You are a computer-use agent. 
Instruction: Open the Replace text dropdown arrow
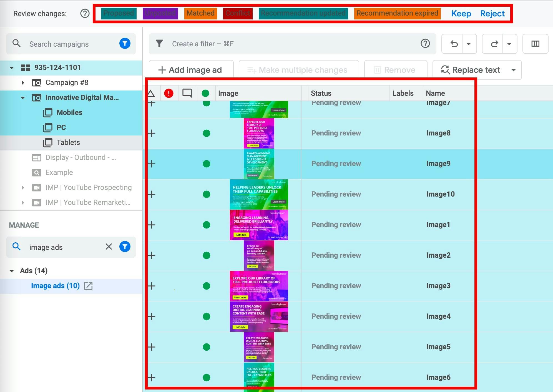513,70
